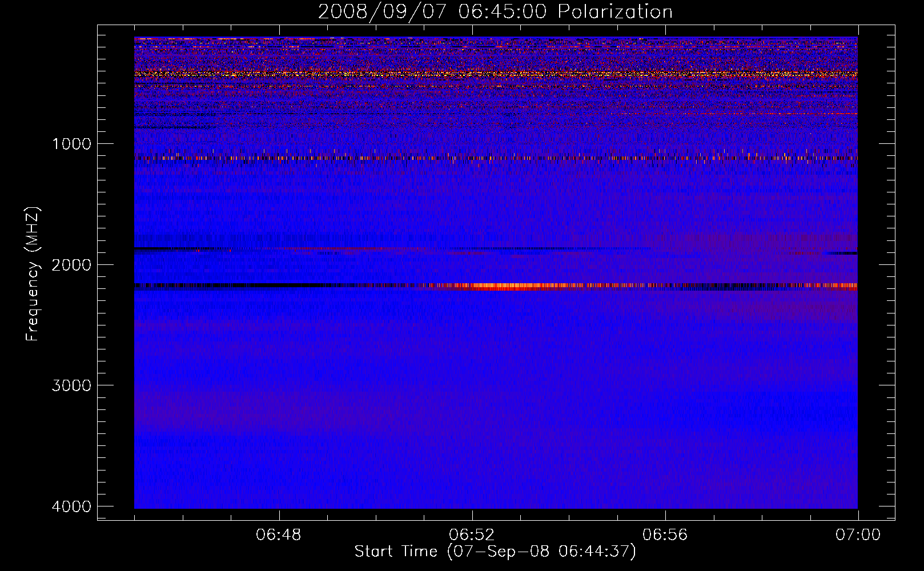The height and width of the screenshot is (571, 924).
Task: Click the bottom-axis tick mark above 06:52
Action: point(472,516)
